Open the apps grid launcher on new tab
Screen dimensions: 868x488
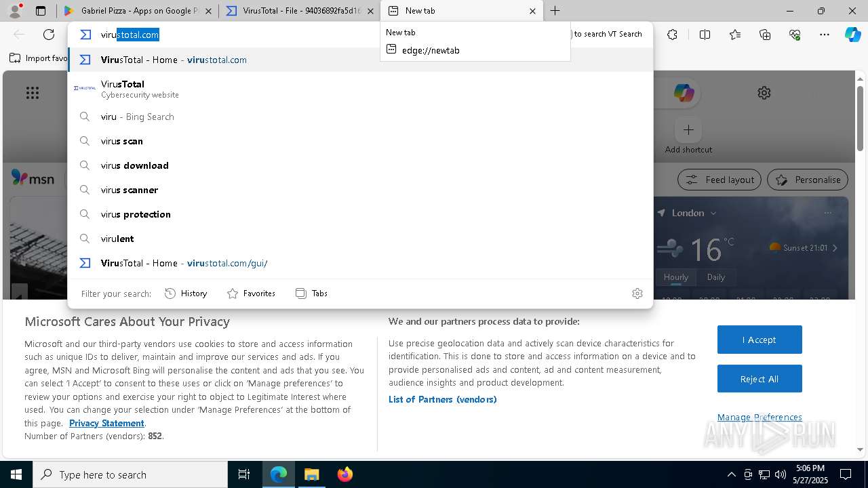(33, 93)
